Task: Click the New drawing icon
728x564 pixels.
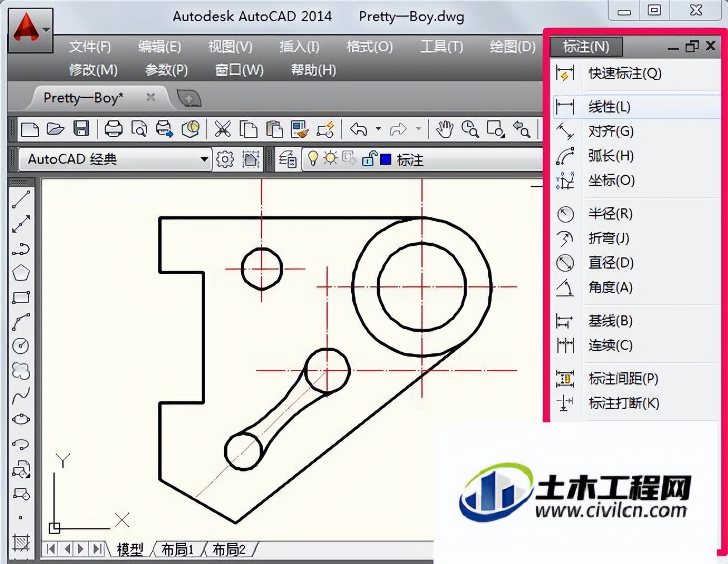Action: 30,129
